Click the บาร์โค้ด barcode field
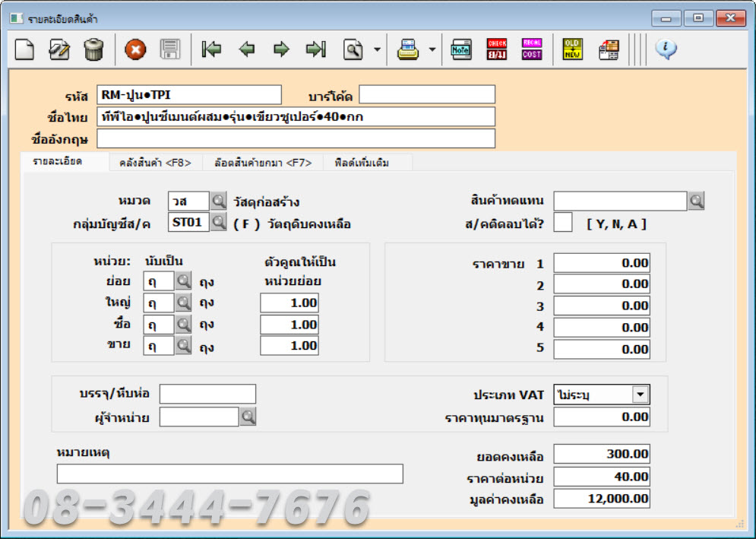The height and width of the screenshot is (539, 756). (427, 94)
